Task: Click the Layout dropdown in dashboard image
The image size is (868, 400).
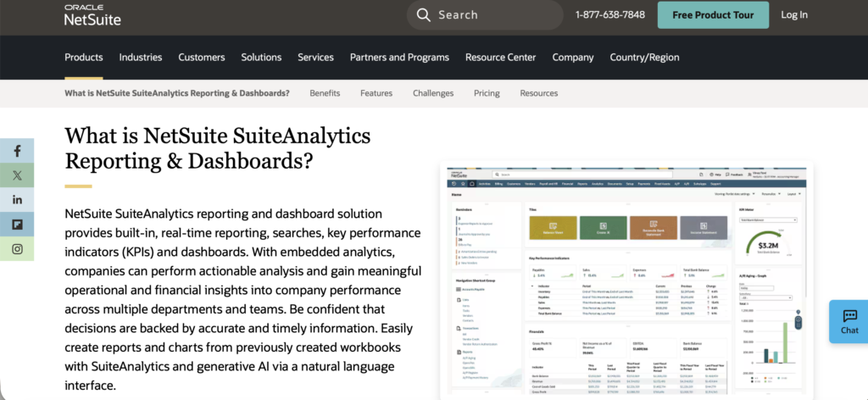Action: click(795, 194)
